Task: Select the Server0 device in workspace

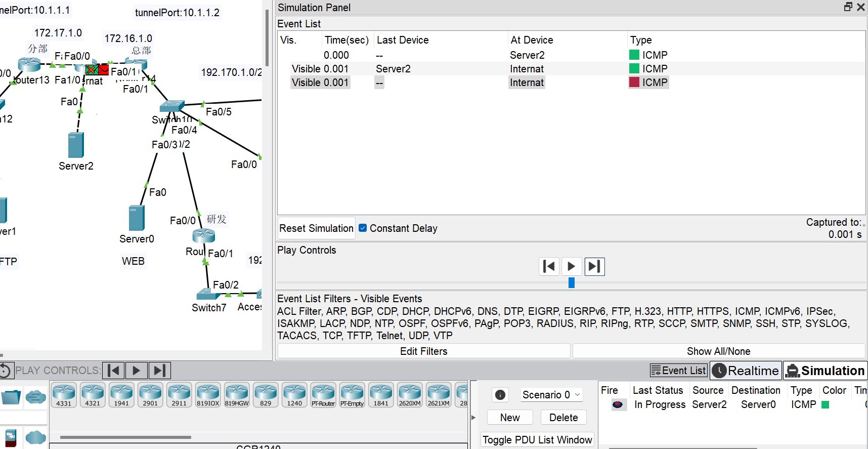Action: click(137, 218)
